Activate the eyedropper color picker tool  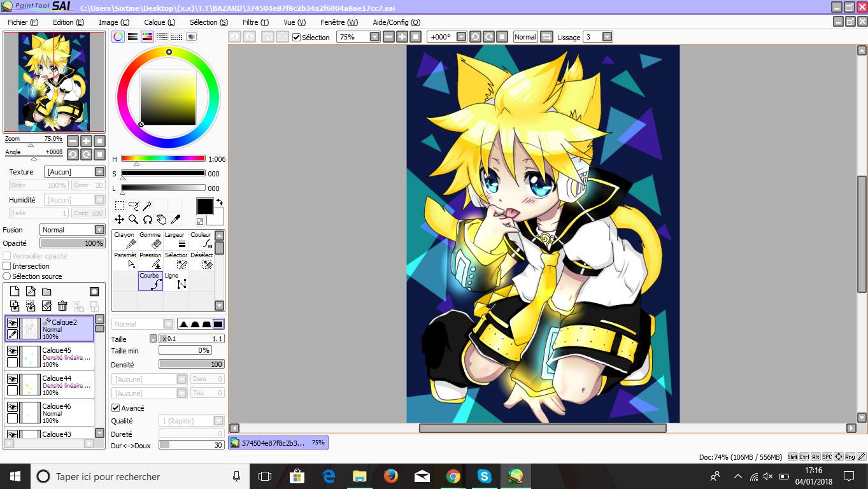(x=175, y=220)
